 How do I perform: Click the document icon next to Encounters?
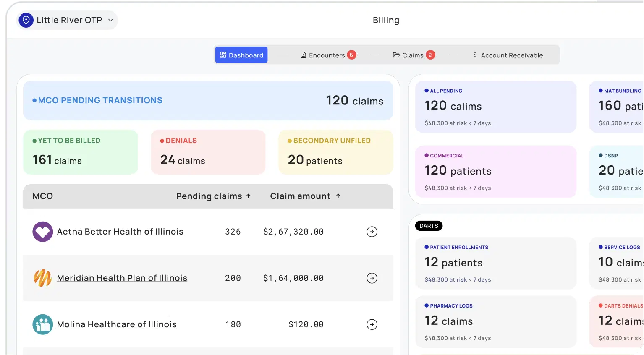[304, 55]
